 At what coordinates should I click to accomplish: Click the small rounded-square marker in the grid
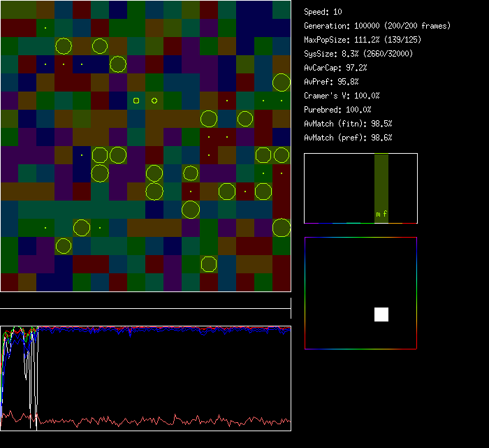136,101
